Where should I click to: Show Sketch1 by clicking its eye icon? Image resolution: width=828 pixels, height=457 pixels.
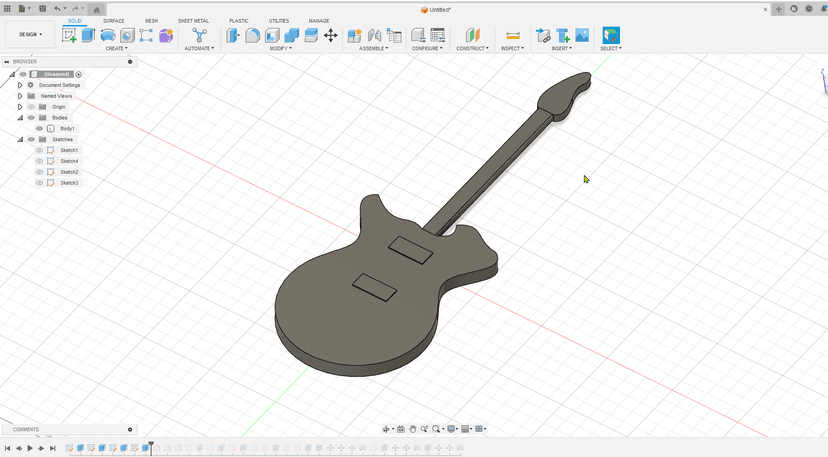(40, 151)
